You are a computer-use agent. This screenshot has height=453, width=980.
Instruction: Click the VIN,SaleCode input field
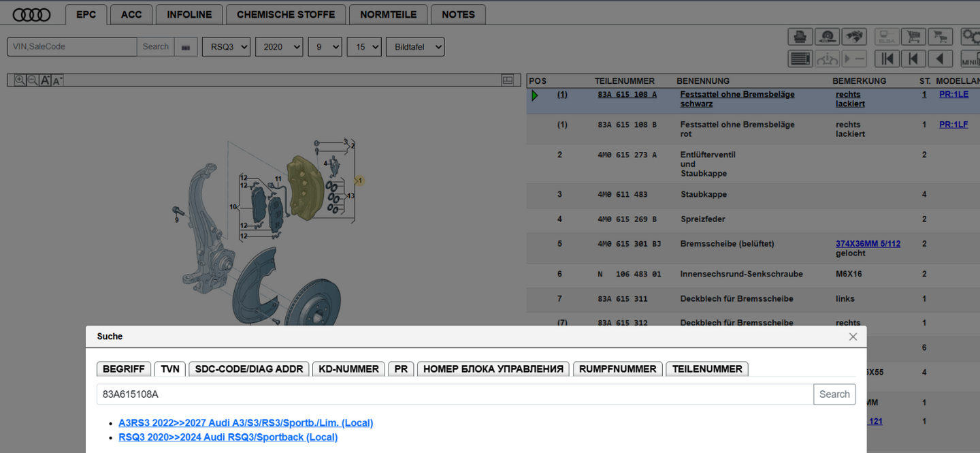coord(72,47)
